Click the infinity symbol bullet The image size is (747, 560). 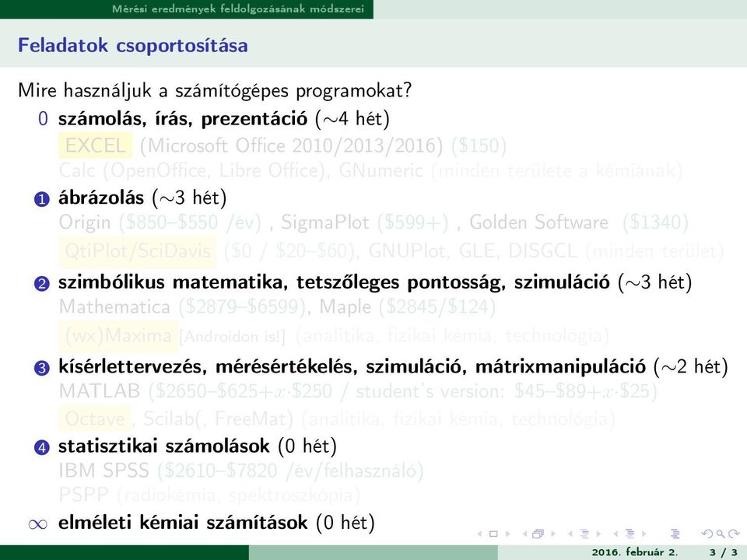coord(37,525)
